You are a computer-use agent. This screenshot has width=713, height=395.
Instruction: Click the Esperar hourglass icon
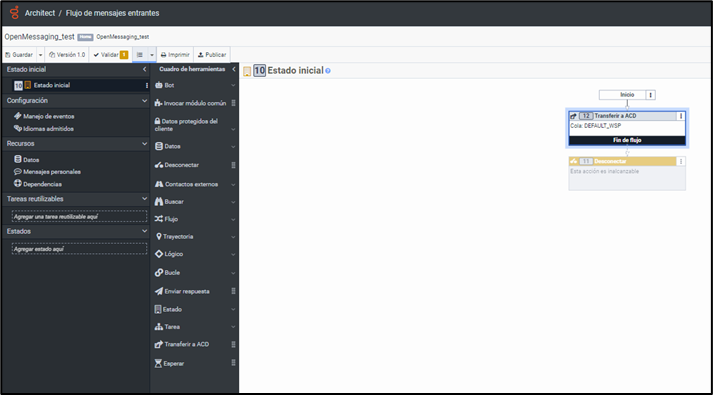tap(158, 363)
